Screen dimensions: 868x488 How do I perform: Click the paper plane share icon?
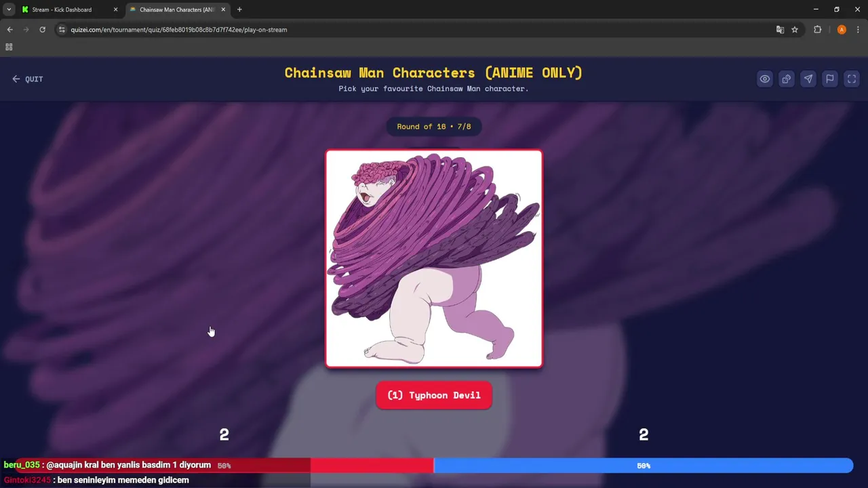click(x=808, y=79)
